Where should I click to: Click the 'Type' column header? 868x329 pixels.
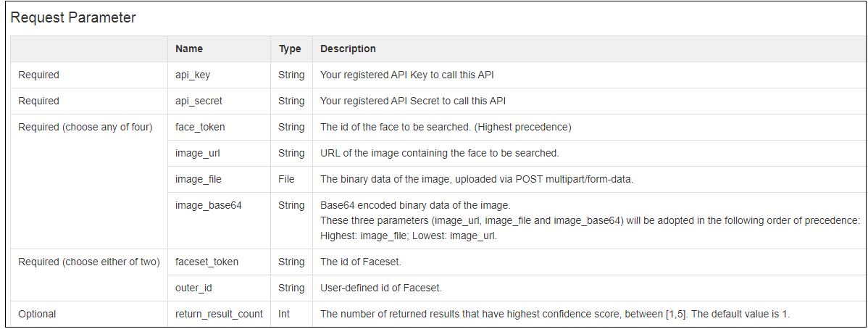[x=290, y=49]
